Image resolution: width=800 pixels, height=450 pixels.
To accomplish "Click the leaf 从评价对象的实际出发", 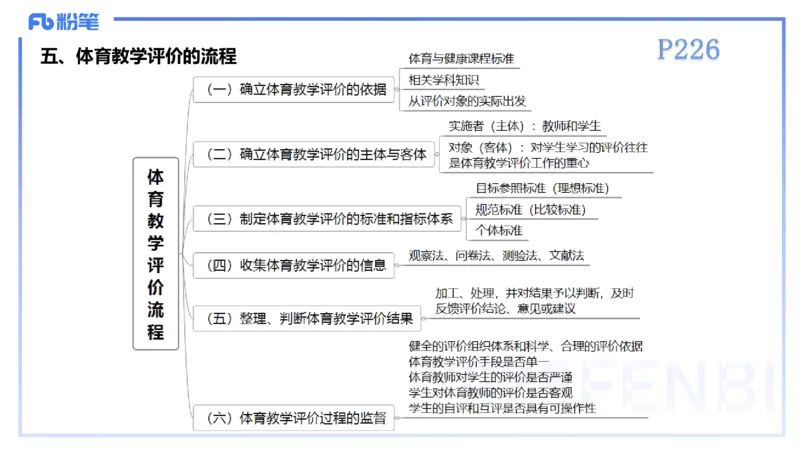I will coord(467,101).
